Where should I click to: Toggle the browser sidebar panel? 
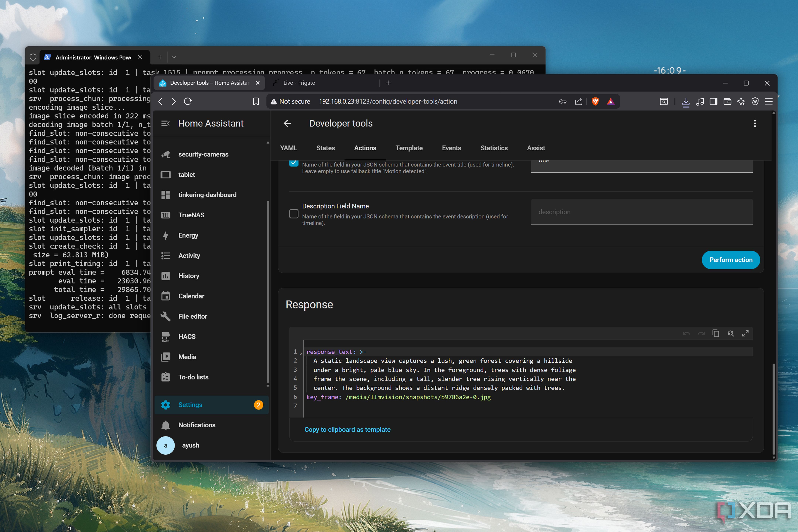click(714, 101)
